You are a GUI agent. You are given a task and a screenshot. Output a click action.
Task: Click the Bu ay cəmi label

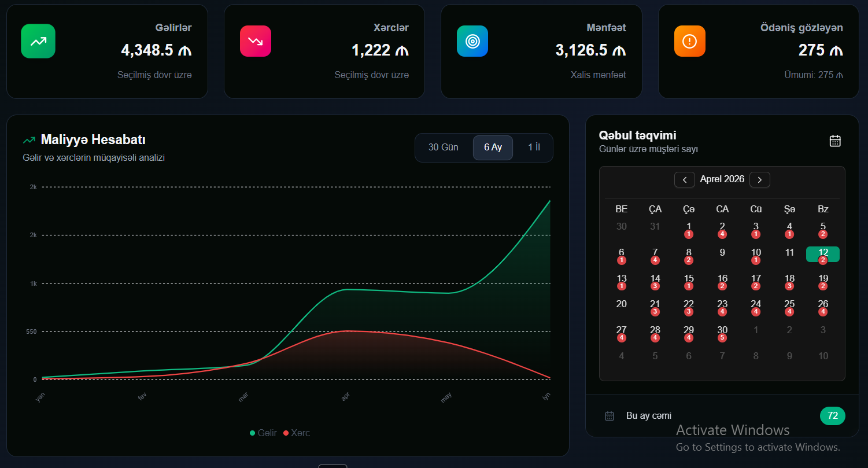pos(649,416)
